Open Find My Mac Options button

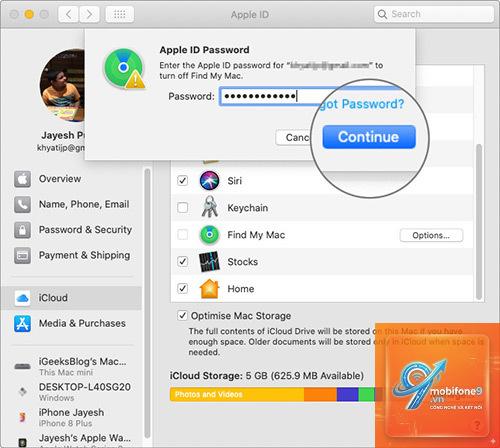(x=431, y=235)
